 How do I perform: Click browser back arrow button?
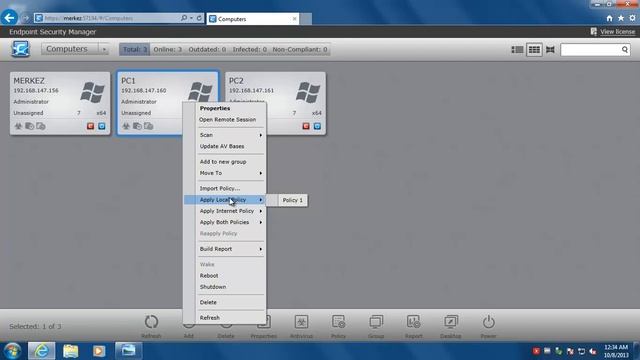pyautogui.click(x=9, y=18)
